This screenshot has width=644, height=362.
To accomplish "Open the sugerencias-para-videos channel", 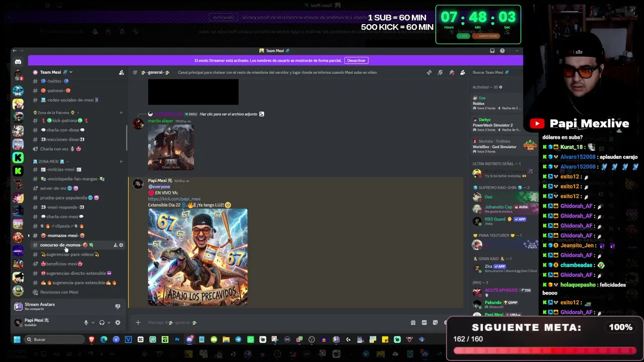I will click(x=78, y=254).
